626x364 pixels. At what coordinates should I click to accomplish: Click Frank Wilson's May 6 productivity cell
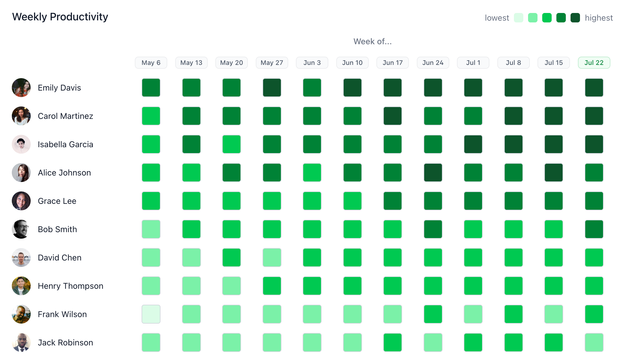click(151, 314)
